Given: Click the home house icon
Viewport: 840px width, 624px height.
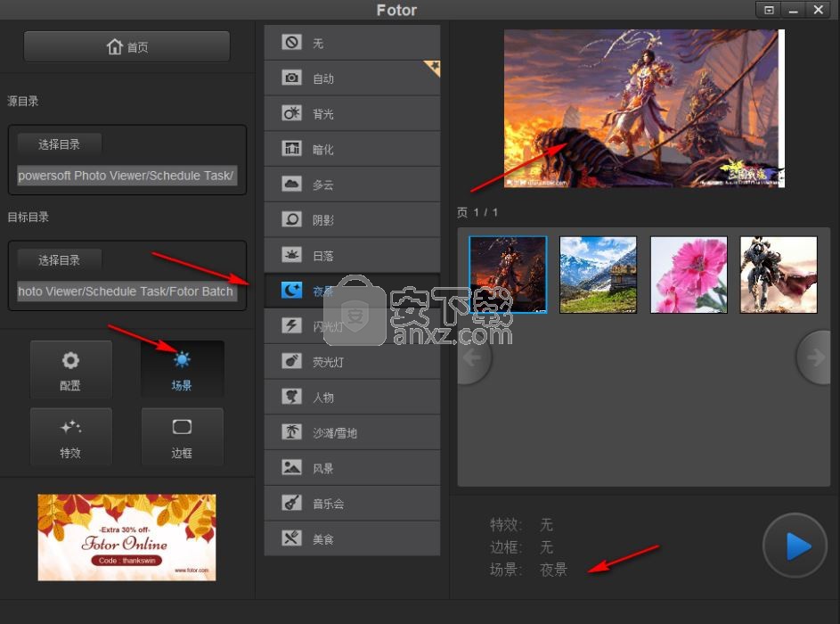Looking at the screenshot, I should [115, 46].
